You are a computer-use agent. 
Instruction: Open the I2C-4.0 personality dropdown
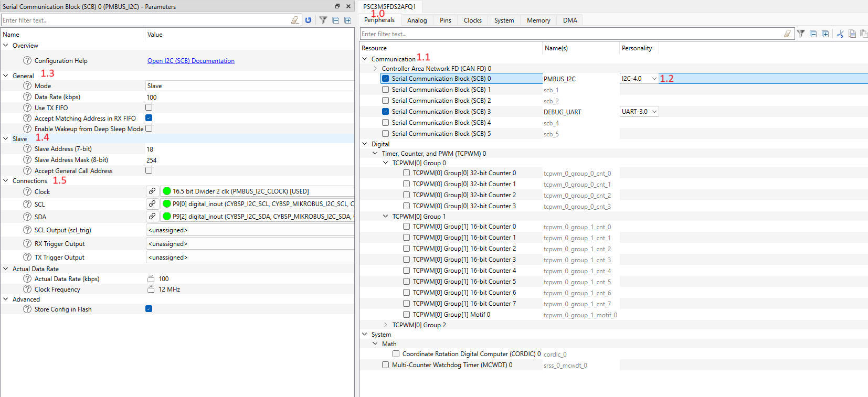point(654,79)
